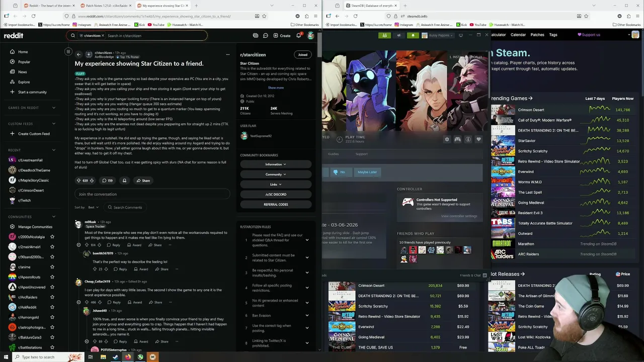This screenshot has height=362, width=644.
Task: Click the Search Comments field
Action: point(125,207)
